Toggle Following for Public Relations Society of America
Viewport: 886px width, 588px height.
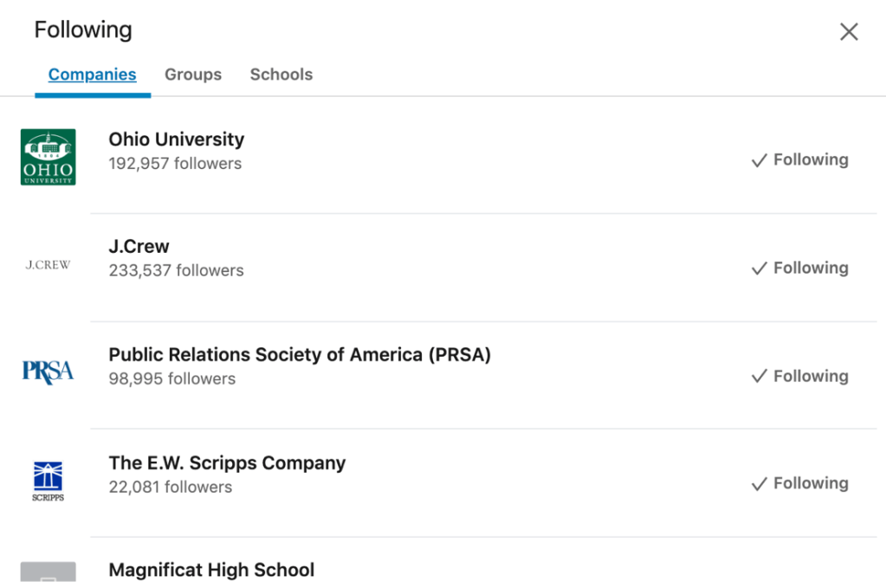point(799,377)
